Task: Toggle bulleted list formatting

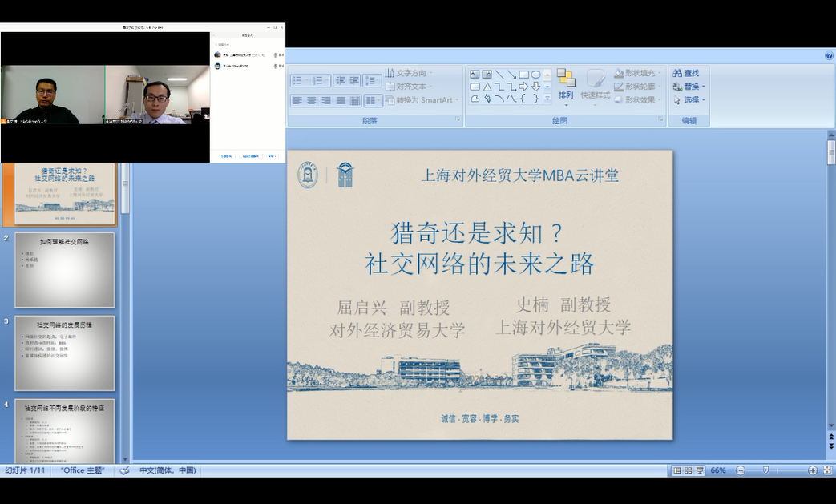Action: (297, 80)
